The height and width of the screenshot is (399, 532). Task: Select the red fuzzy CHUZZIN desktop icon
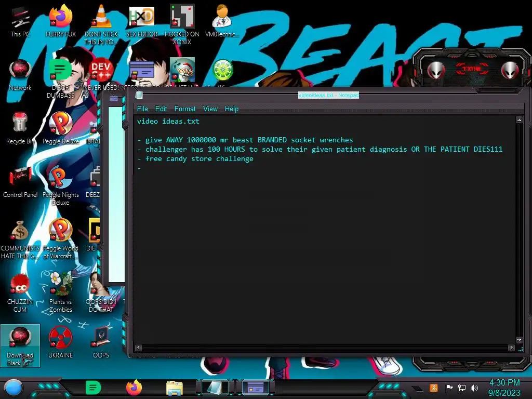point(20,293)
